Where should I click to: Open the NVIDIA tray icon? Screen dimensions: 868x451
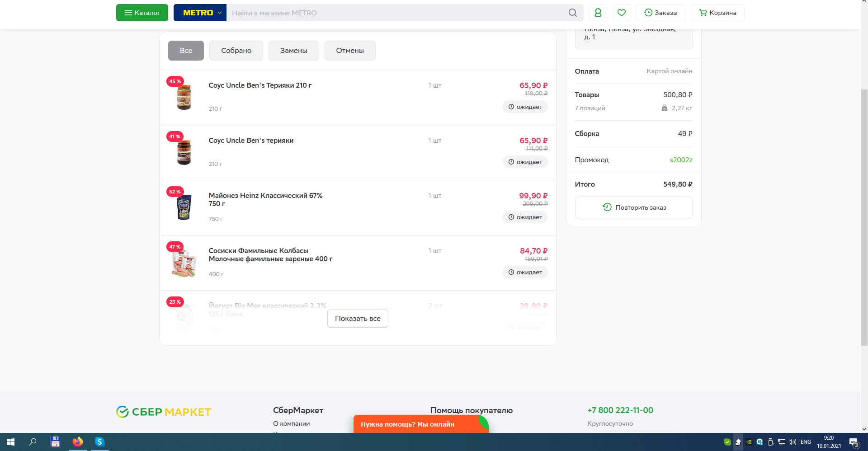point(749,442)
